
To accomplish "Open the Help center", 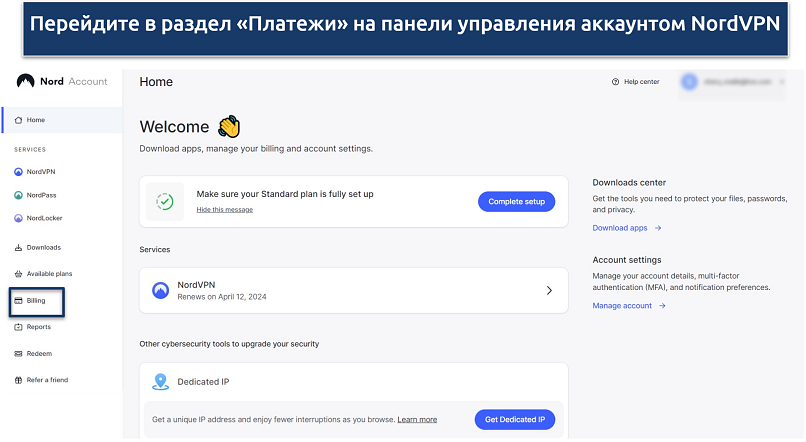I will tap(635, 82).
